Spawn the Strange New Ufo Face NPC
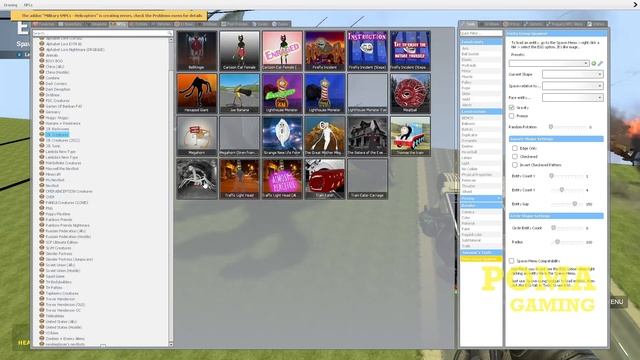This screenshot has width=640, height=360. pos(282,136)
